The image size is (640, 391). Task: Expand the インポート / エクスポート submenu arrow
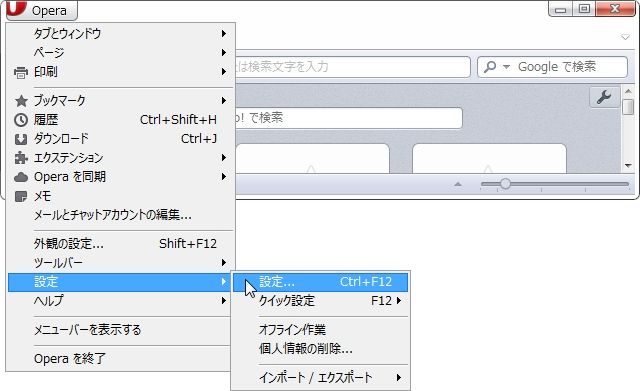[x=399, y=378]
